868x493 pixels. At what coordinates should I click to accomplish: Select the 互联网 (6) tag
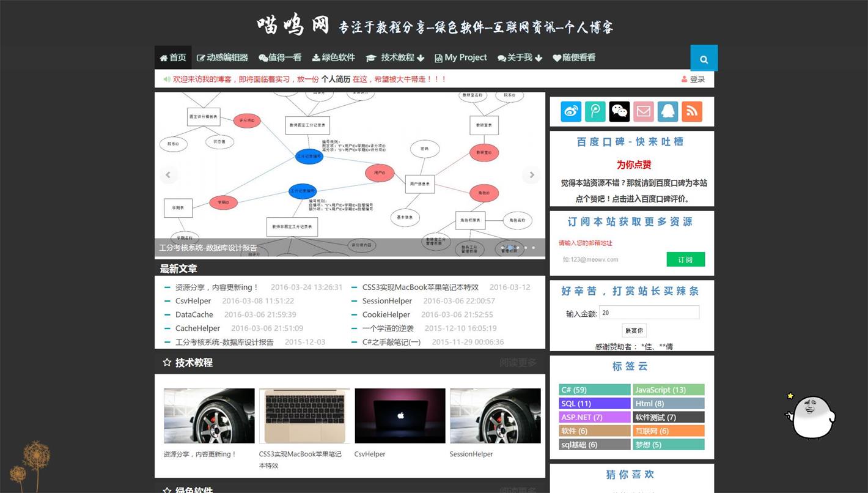tap(668, 431)
